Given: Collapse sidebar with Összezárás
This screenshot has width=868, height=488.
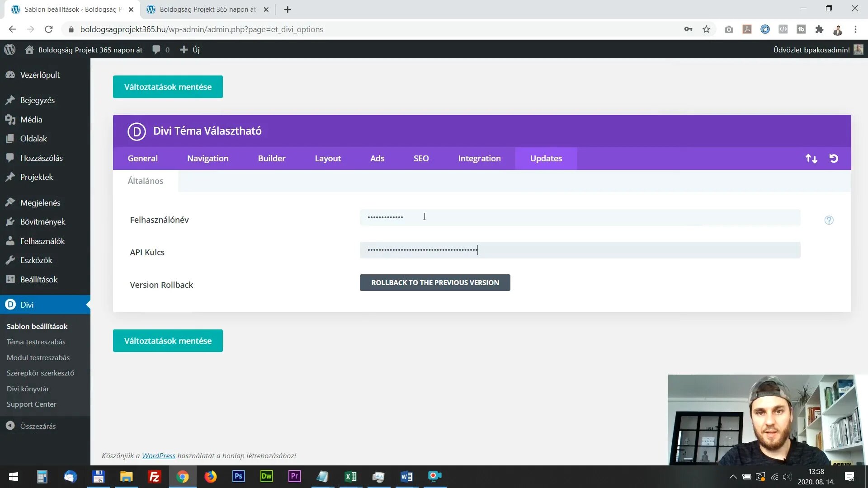Looking at the screenshot, I should click(x=32, y=426).
